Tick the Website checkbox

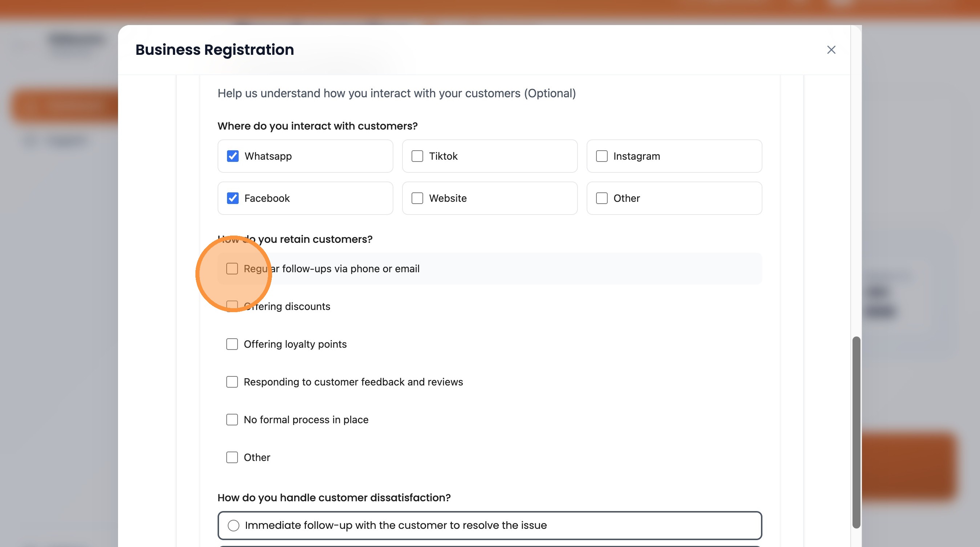tap(417, 198)
